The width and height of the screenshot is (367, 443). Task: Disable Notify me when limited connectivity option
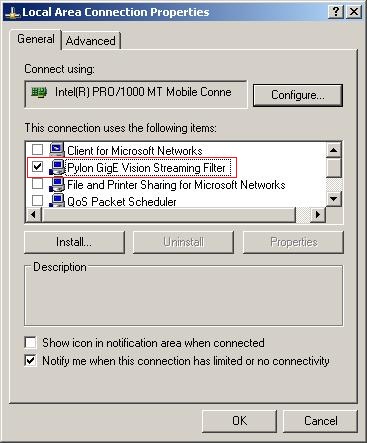pos(30,360)
